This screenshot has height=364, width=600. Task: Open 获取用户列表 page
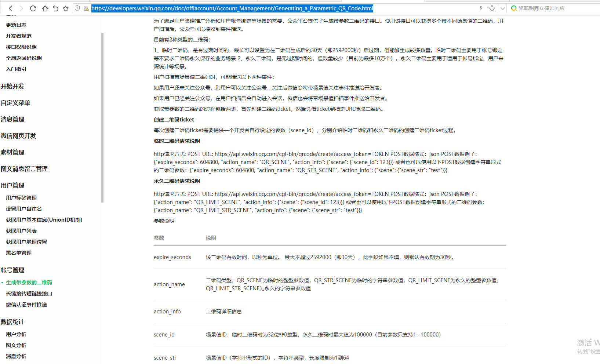(x=21, y=231)
